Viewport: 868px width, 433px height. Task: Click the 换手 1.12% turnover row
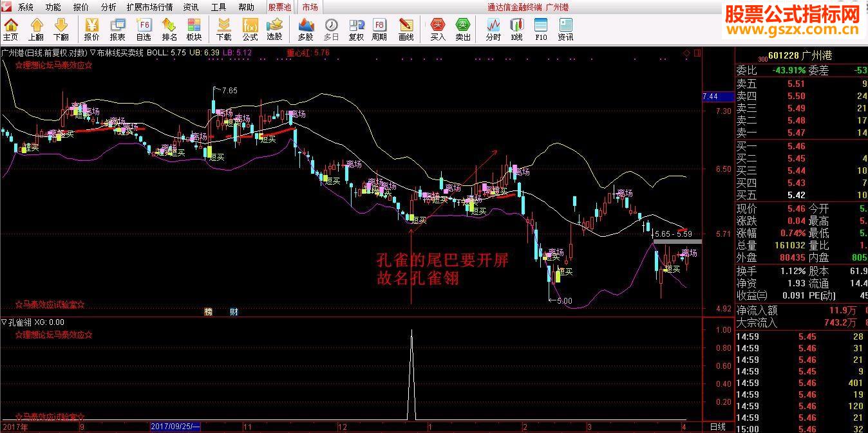[771, 271]
